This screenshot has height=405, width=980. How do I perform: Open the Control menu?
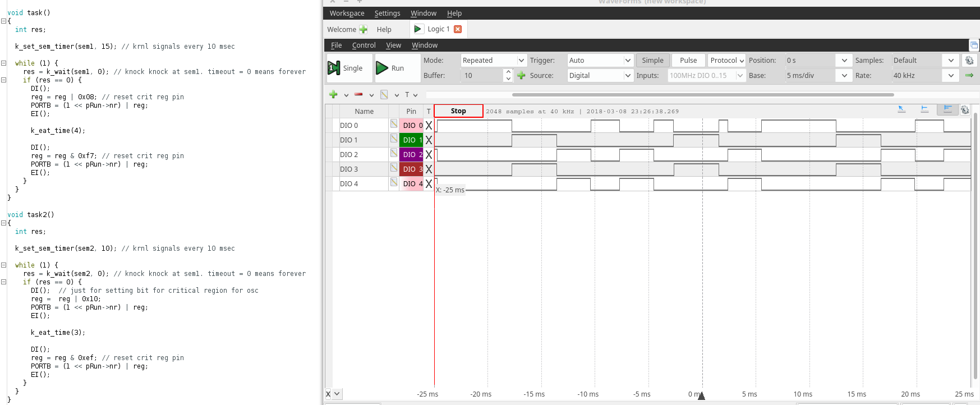tap(364, 45)
